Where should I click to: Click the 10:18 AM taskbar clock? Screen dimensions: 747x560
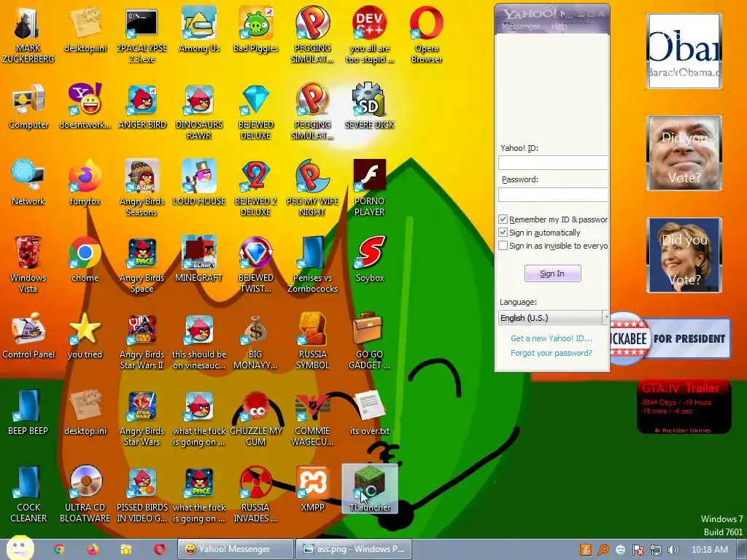[709, 550]
